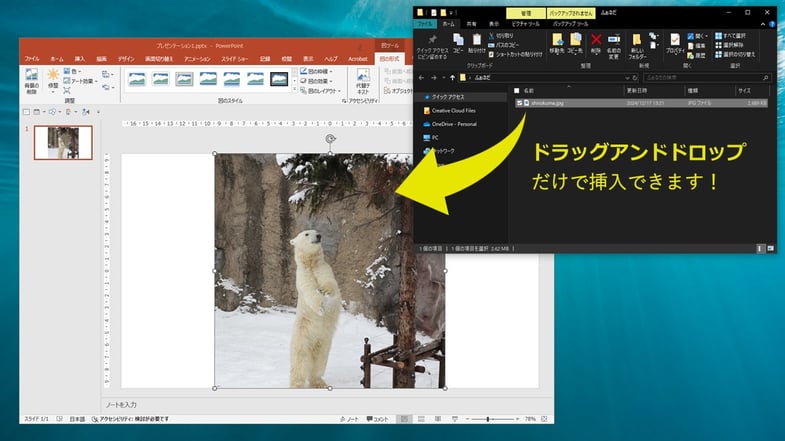785x441 pixels.
Task: Toggle Notes (ノート) pane in status bar
Action: pos(349,419)
